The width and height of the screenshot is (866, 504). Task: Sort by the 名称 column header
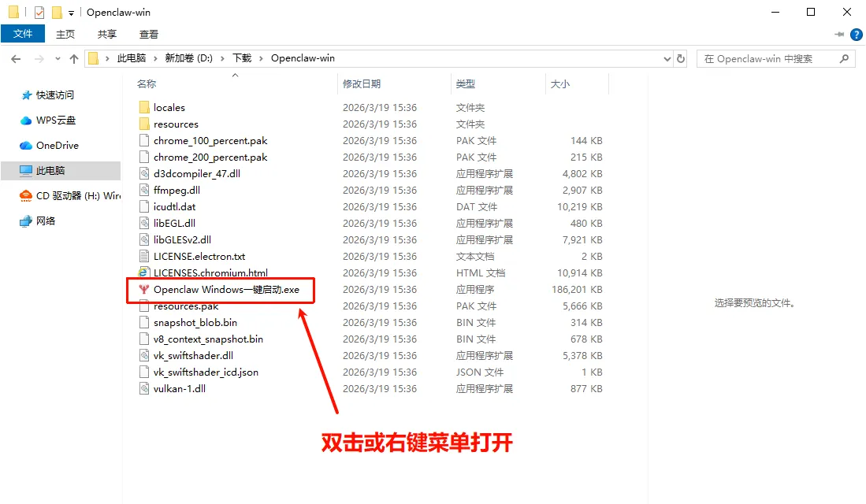pos(147,84)
